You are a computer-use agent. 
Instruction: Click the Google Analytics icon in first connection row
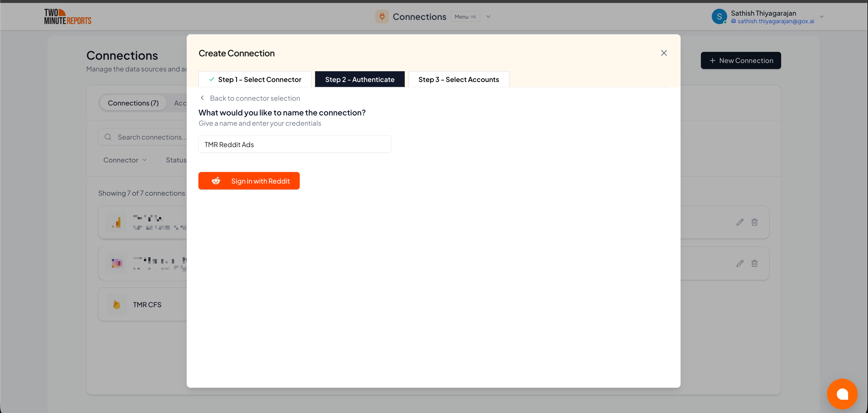click(x=117, y=222)
